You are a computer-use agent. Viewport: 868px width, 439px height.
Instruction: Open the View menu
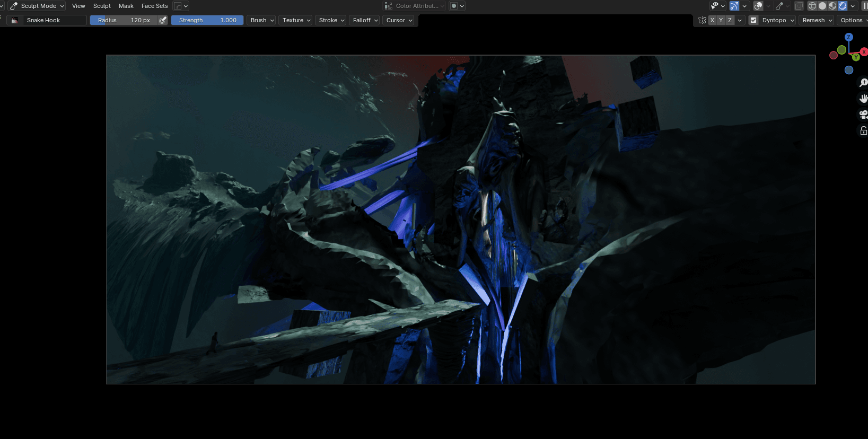coord(78,6)
